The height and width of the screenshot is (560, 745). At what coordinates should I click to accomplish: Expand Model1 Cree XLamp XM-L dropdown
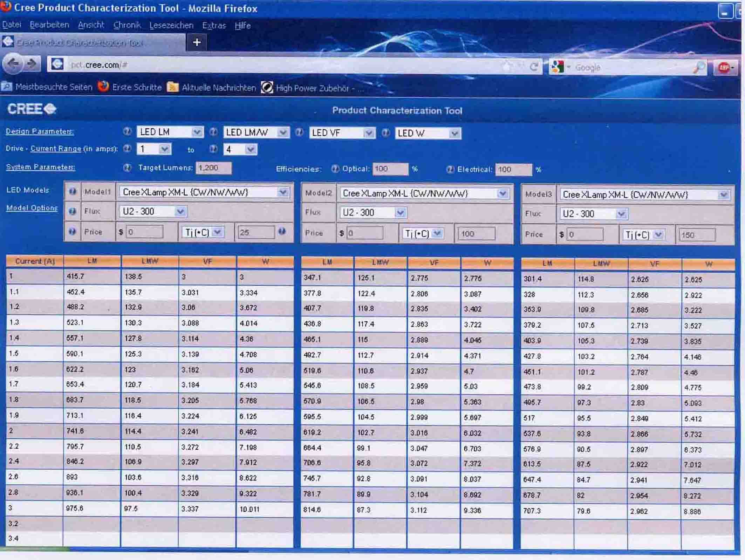coord(283,192)
